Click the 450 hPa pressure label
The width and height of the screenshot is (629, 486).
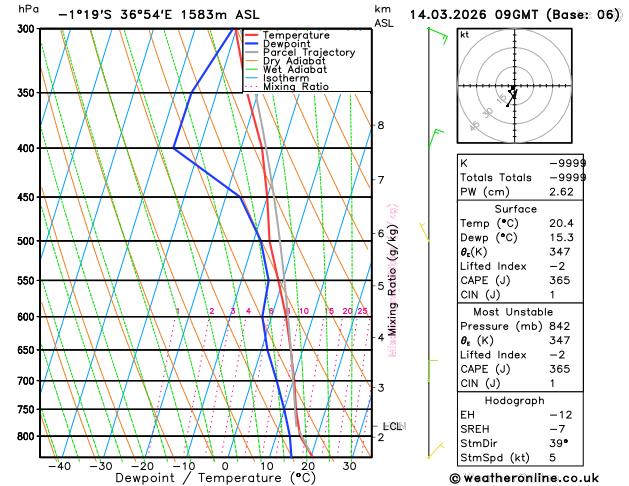coord(28,197)
